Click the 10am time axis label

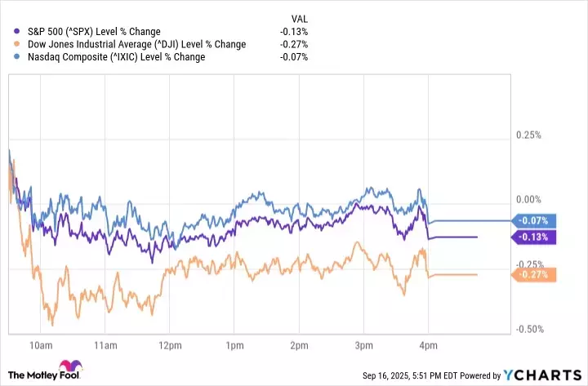pos(41,344)
